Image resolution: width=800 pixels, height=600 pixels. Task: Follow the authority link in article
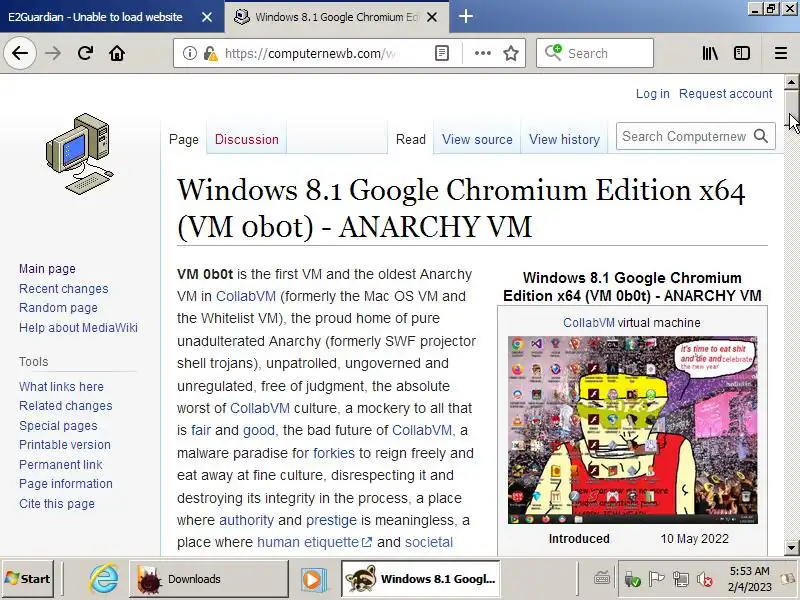tap(246, 520)
